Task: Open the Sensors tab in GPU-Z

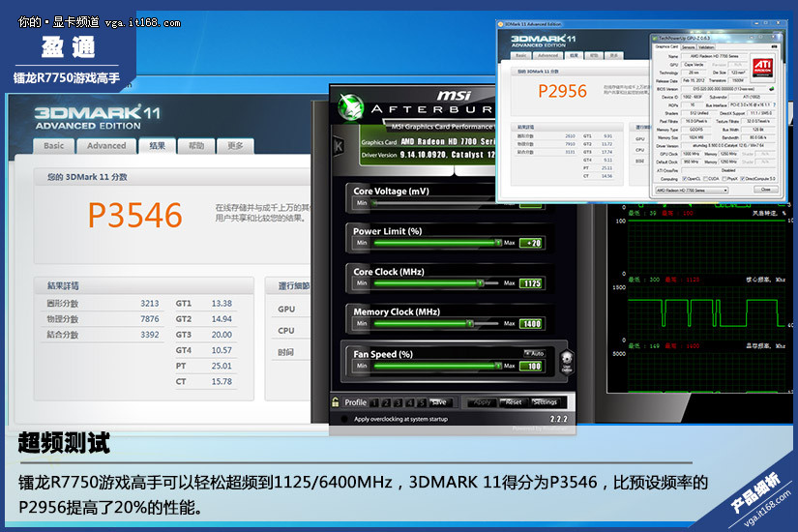Action: point(688,46)
